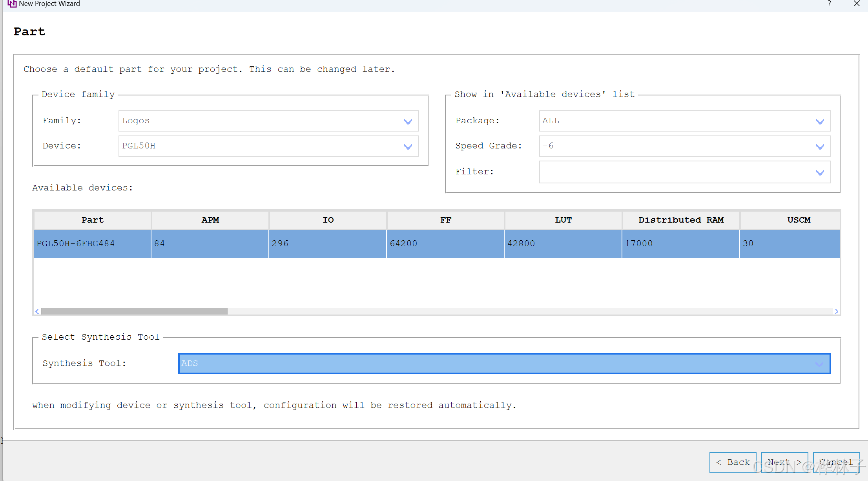Click the Next button

pos(784,463)
